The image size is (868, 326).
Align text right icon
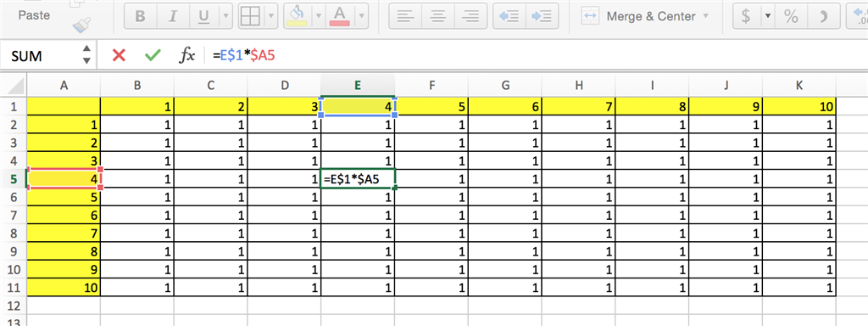pyautogui.click(x=471, y=16)
